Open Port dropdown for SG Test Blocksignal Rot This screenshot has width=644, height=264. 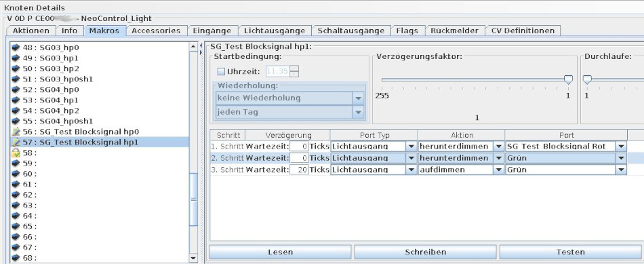pyautogui.click(x=622, y=147)
